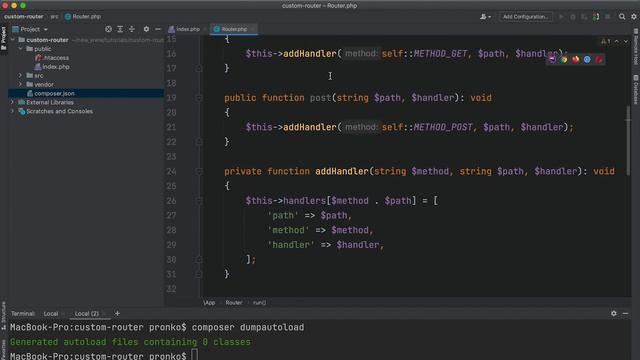The height and width of the screenshot is (360, 640).
Task: Expand the vendor folder
Action: coord(20,84)
